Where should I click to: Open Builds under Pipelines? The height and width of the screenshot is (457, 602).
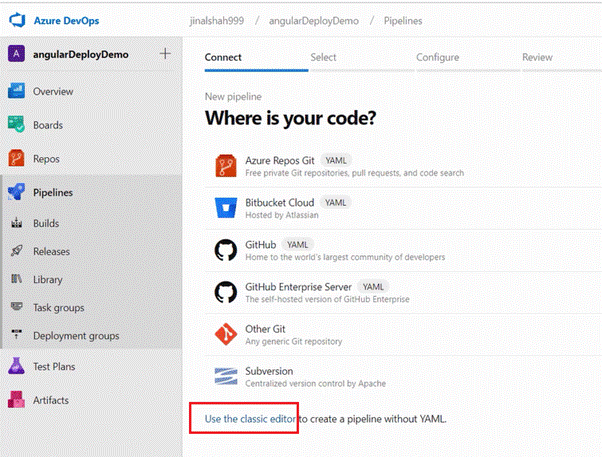(x=46, y=223)
